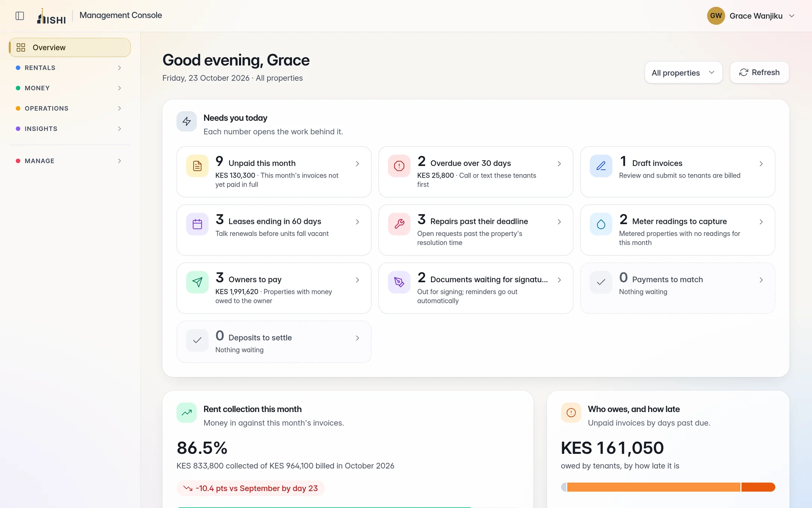Click the 86.5% collection rate

pyautogui.click(x=202, y=448)
